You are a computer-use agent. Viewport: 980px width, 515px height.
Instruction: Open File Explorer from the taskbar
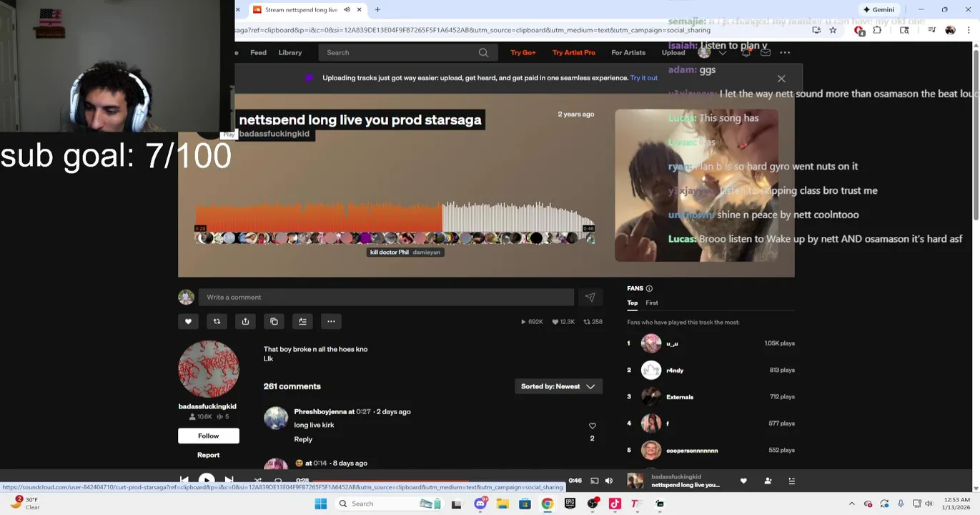pyautogui.click(x=503, y=504)
